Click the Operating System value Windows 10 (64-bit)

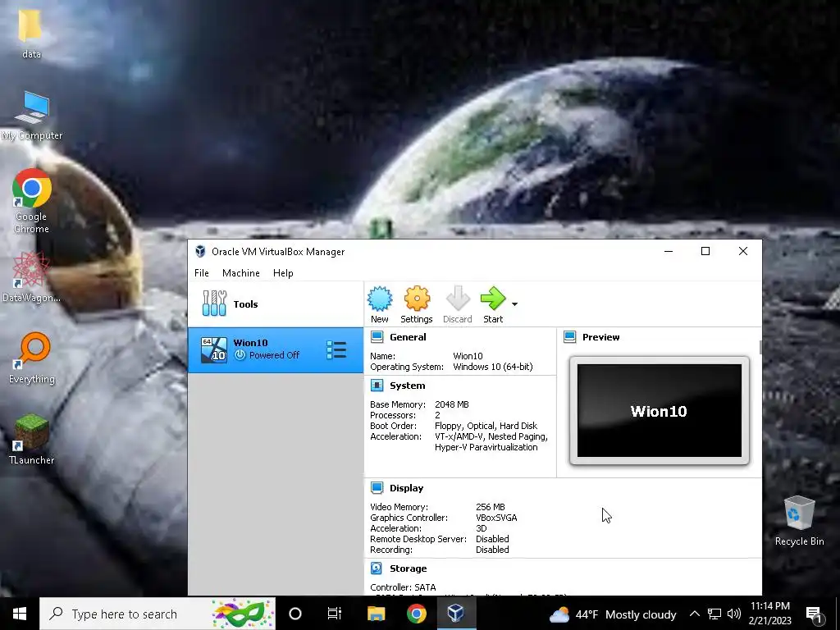click(x=493, y=367)
